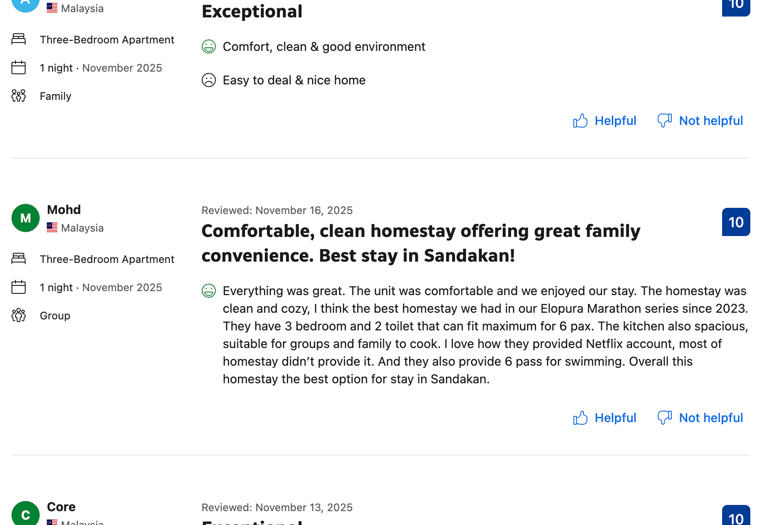This screenshot has width=768, height=525.
Task: Click the score badge on Mohd's review
Action: 736,222
